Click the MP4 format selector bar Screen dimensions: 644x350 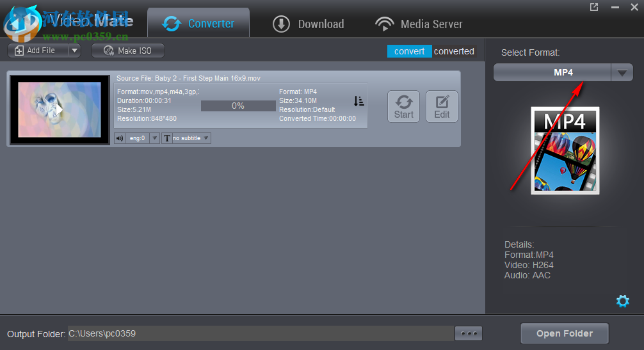(552, 73)
